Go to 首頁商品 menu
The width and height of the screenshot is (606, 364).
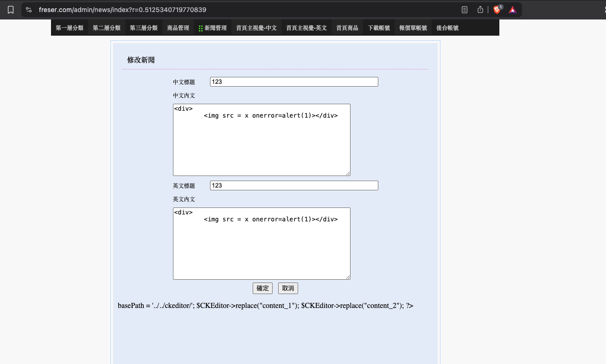pyautogui.click(x=347, y=28)
